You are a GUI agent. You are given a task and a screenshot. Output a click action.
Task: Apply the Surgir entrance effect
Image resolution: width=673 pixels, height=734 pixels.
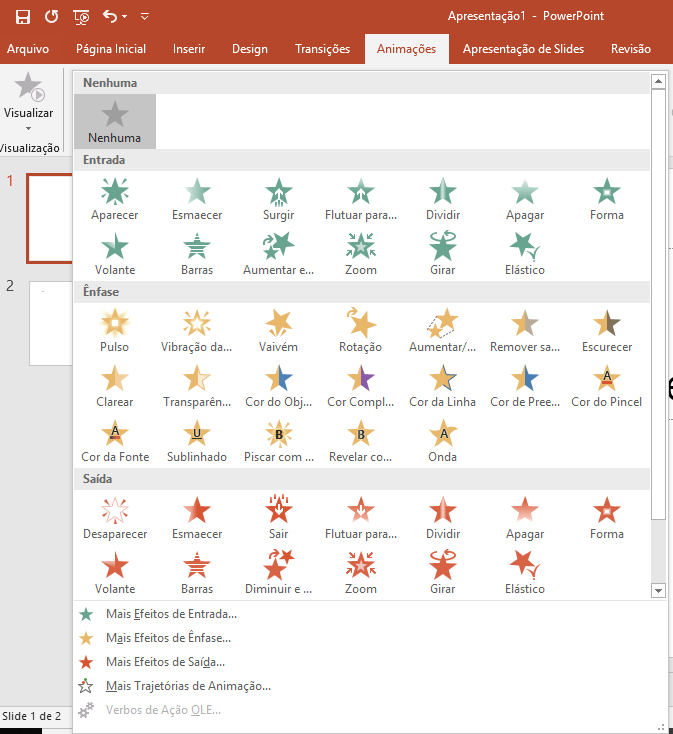pyautogui.click(x=279, y=199)
